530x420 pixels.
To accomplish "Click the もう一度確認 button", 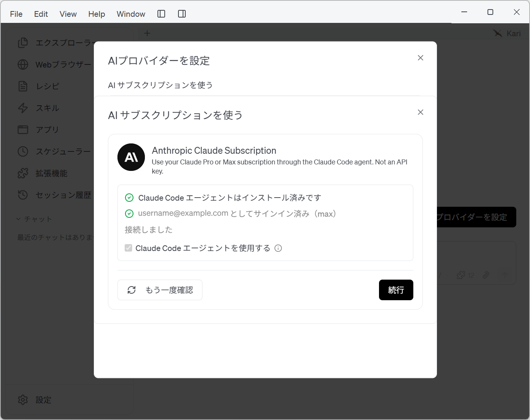I will (x=160, y=290).
